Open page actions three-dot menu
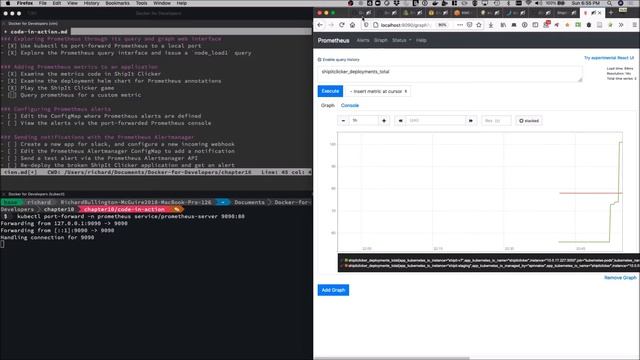This screenshot has width=640, height=360. pos(460,25)
